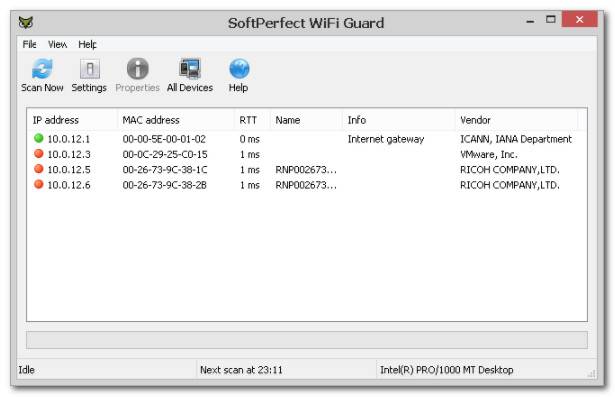Click ICANN, IANA Department vendor cell
The height and width of the screenshot is (397, 615).
516,139
